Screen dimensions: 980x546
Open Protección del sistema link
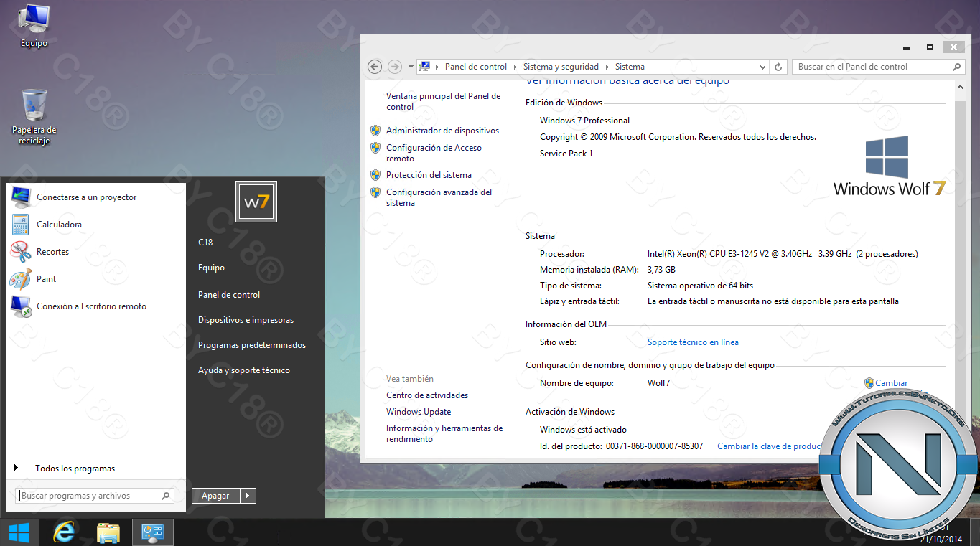click(x=429, y=175)
